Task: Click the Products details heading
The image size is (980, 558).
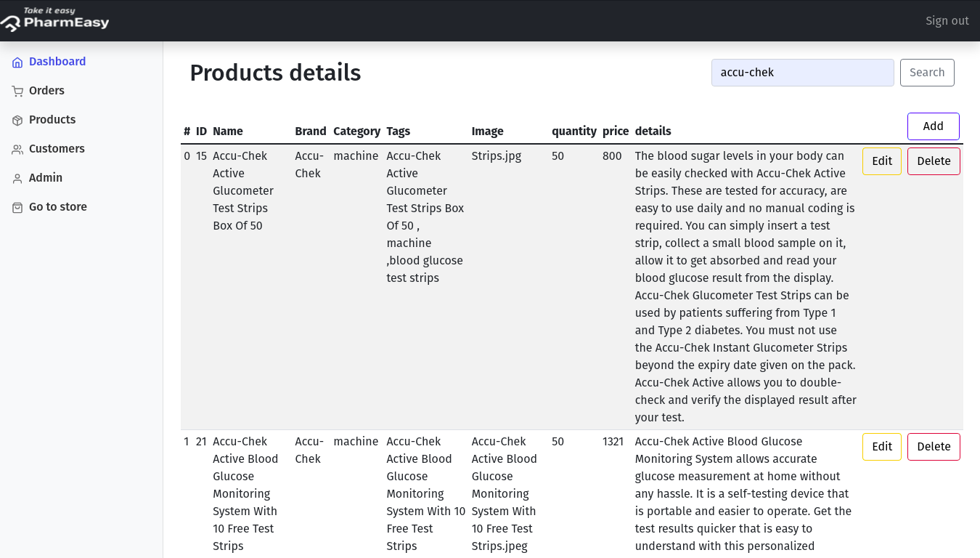Action: coord(275,73)
